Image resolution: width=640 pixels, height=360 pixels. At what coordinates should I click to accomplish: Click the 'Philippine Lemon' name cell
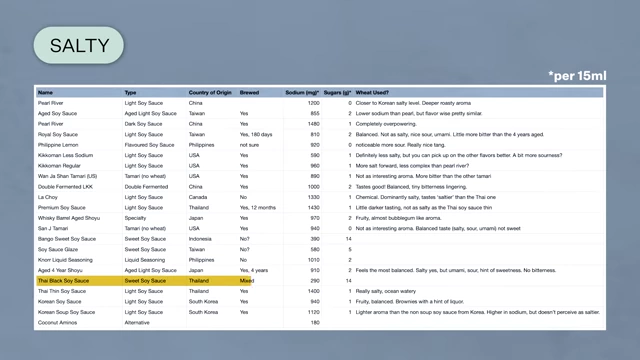pos(58,145)
